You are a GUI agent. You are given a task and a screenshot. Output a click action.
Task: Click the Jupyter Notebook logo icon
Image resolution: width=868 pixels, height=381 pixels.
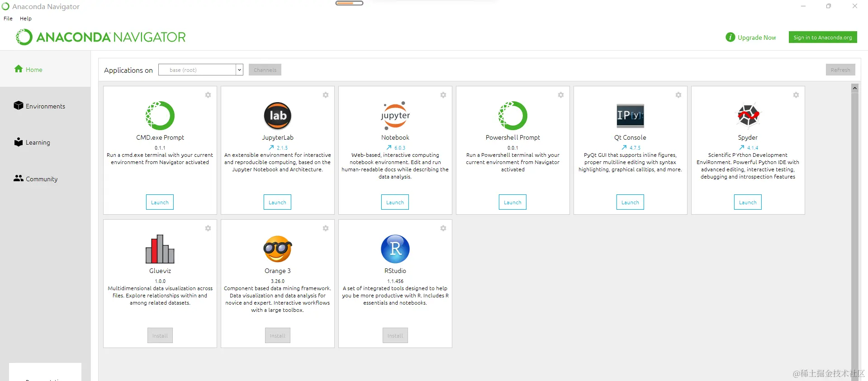coord(395,116)
